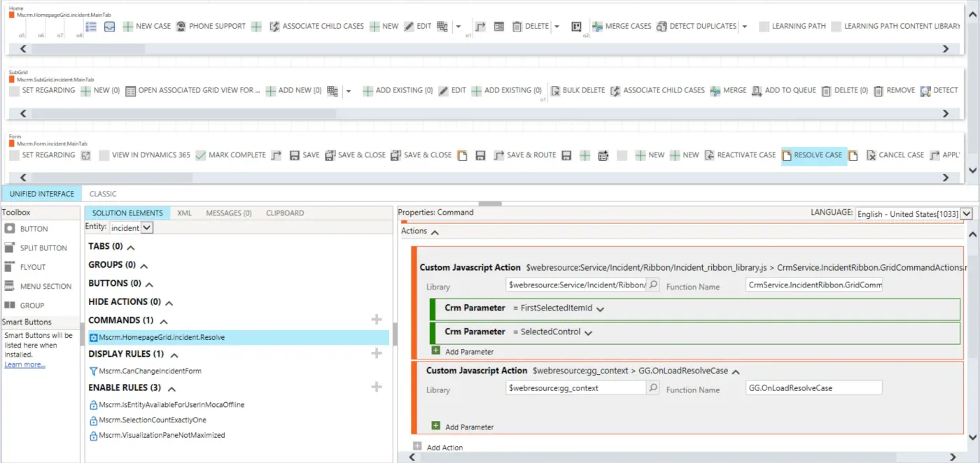
Task: Select ADD TO QUEUE in SubGrid ribbon
Action: pyautogui.click(x=784, y=90)
